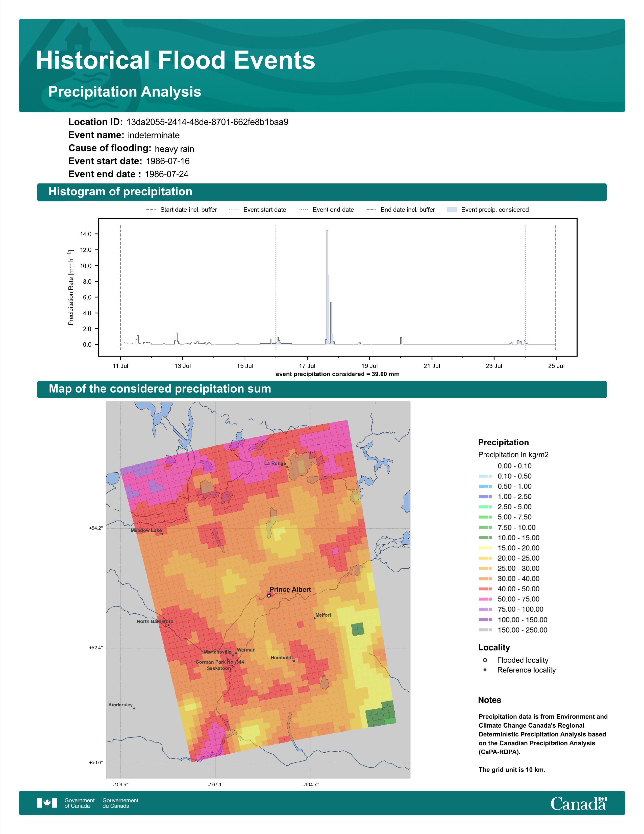Click the Meadow Lake locality dot on map
Screen dimensions: 644x834
(x=163, y=534)
